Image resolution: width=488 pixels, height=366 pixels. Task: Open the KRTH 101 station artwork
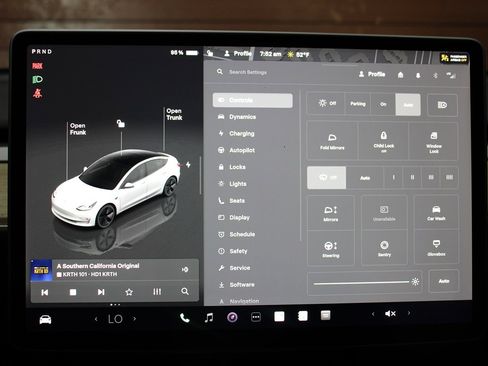[41, 270]
